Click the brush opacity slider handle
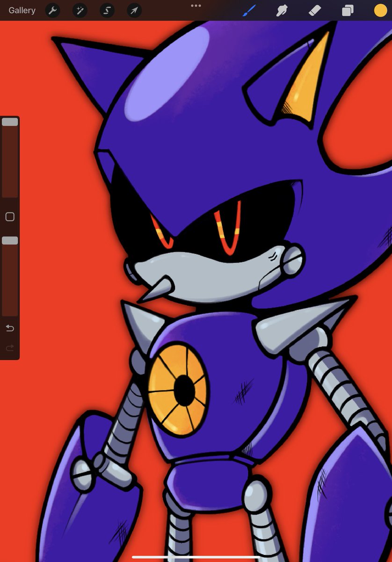Screen dimensions: 392x562 pyautogui.click(x=10, y=240)
